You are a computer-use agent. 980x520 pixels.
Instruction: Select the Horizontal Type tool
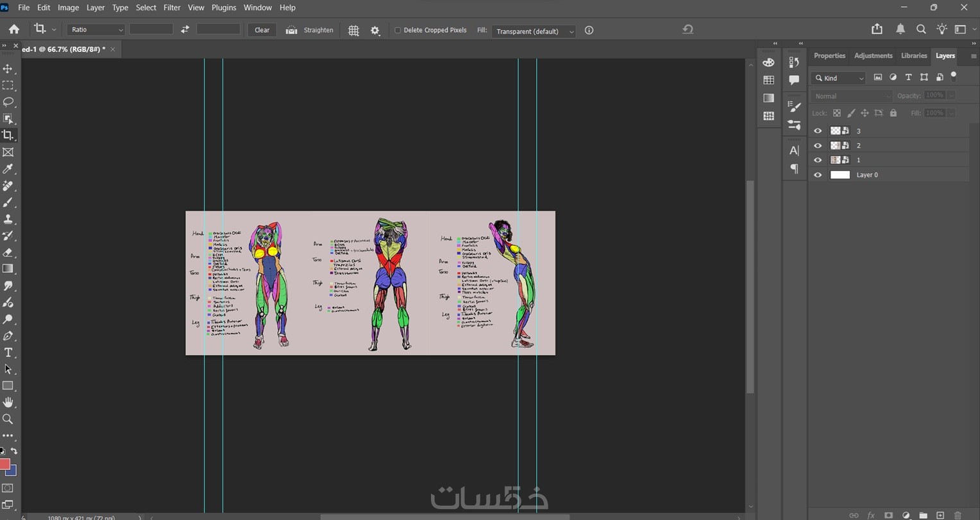click(8, 352)
